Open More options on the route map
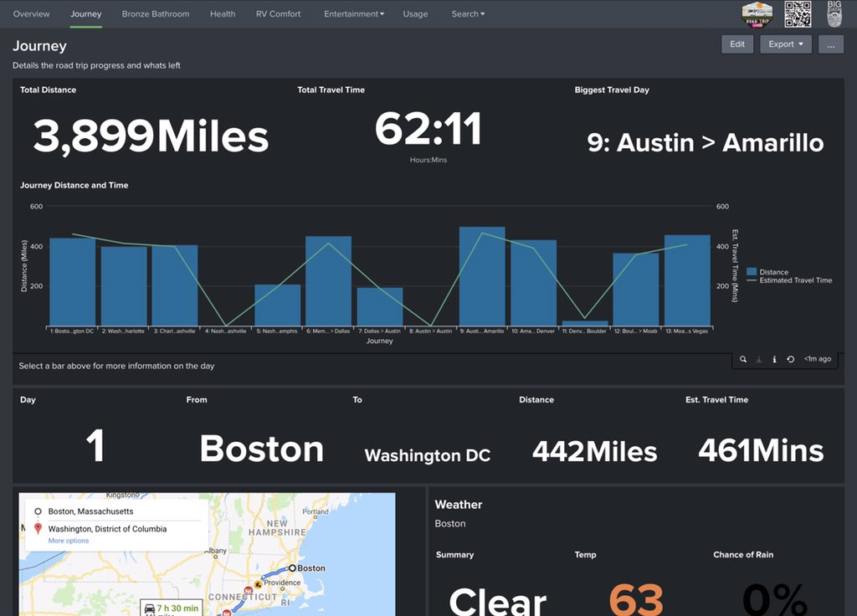The width and height of the screenshot is (857, 616). pyautogui.click(x=69, y=540)
